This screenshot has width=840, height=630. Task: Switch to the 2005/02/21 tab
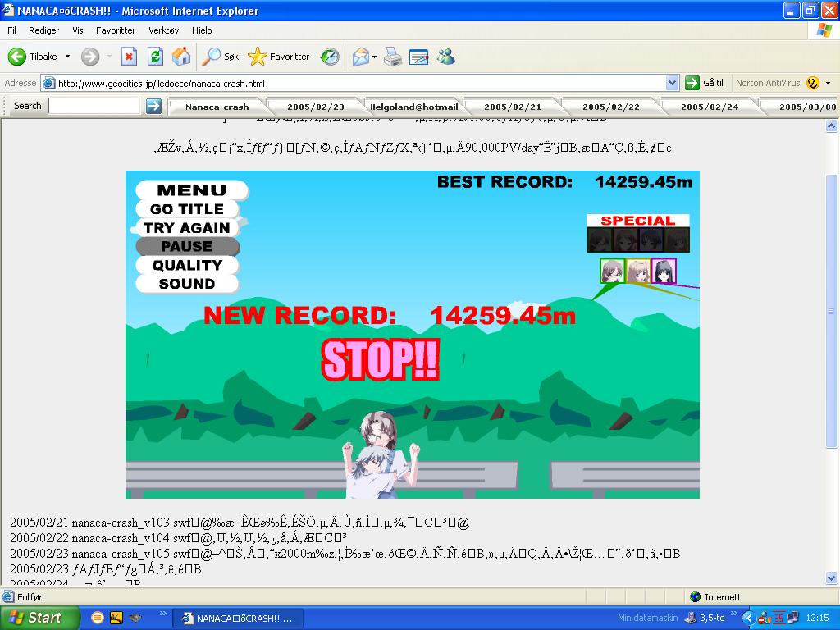513,107
